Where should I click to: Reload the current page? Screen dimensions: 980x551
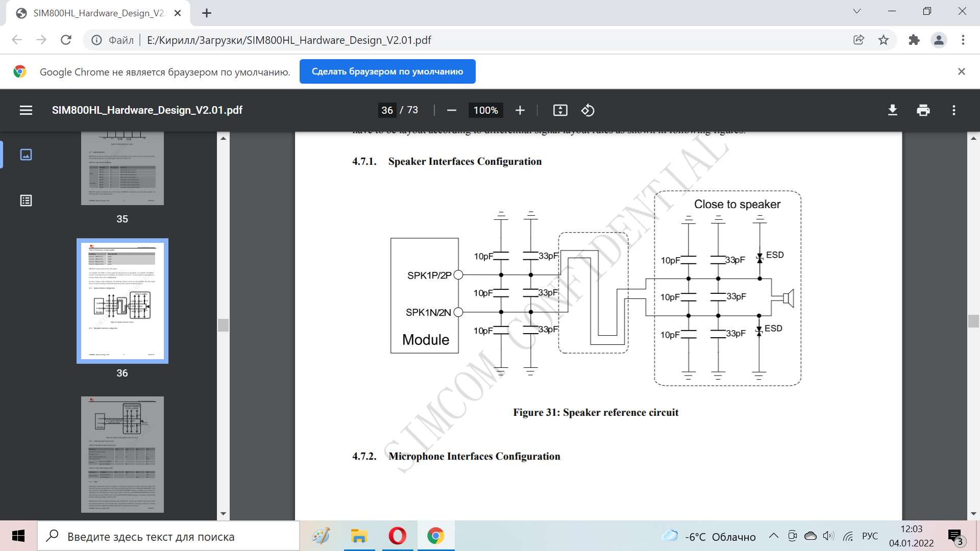click(66, 40)
